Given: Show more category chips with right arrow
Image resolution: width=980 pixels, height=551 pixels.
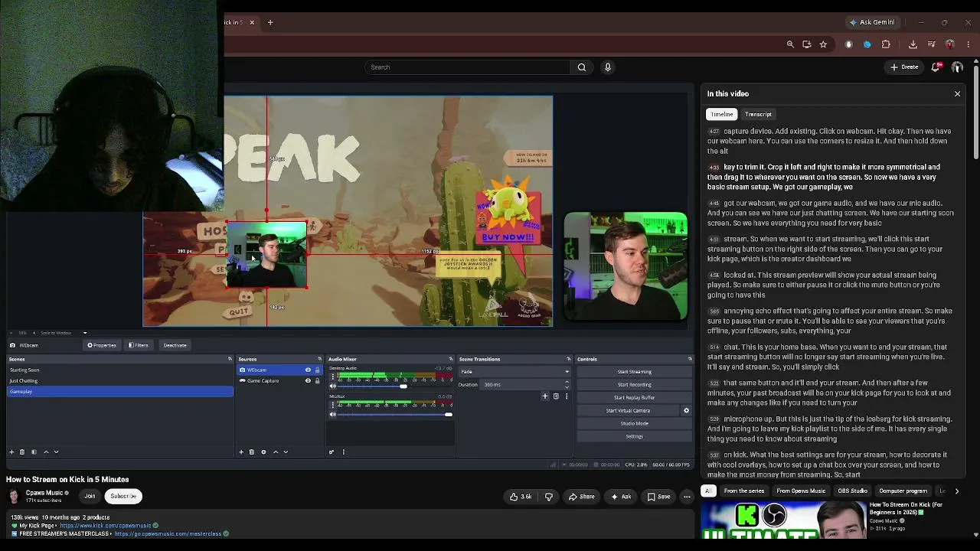Looking at the screenshot, I should coord(956,491).
